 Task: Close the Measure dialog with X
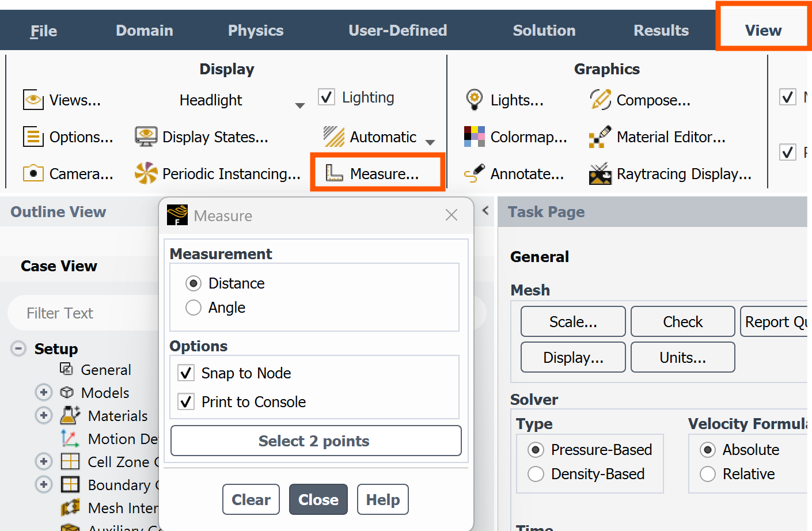point(451,215)
